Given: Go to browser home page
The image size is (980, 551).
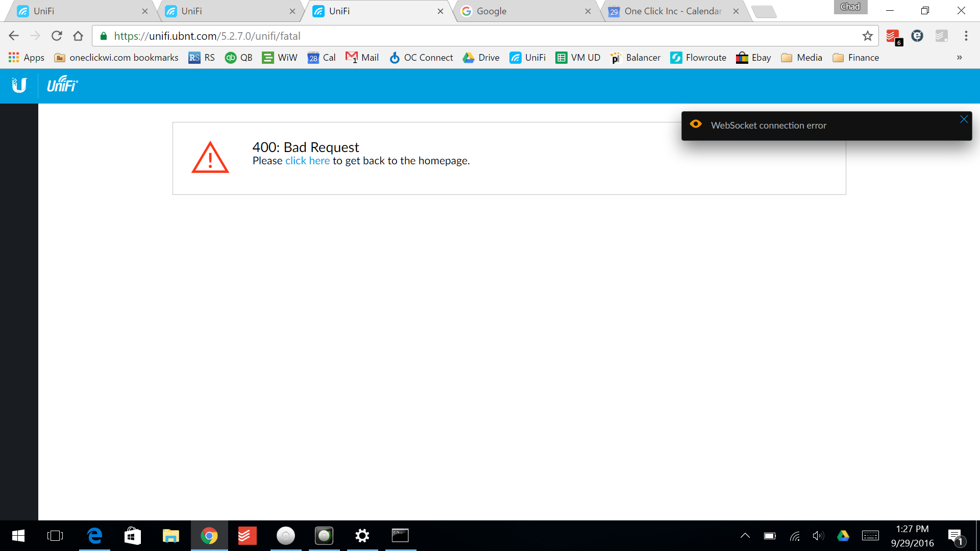Looking at the screenshot, I should [x=78, y=36].
